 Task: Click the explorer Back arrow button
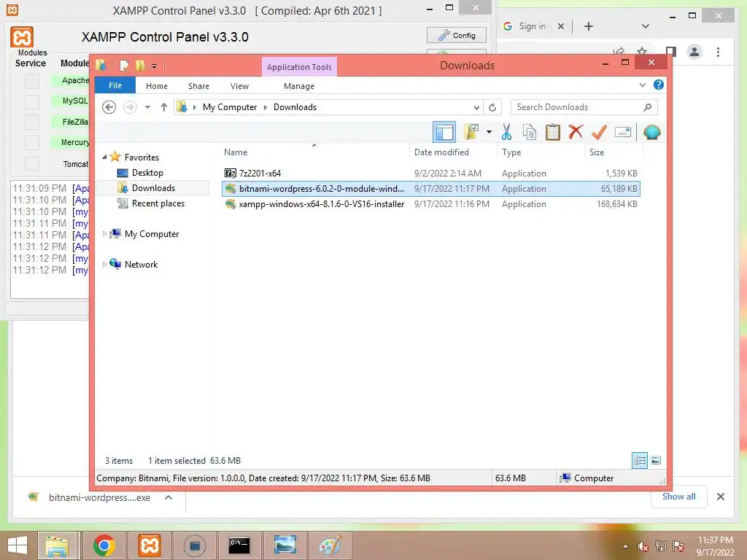[x=109, y=107]
